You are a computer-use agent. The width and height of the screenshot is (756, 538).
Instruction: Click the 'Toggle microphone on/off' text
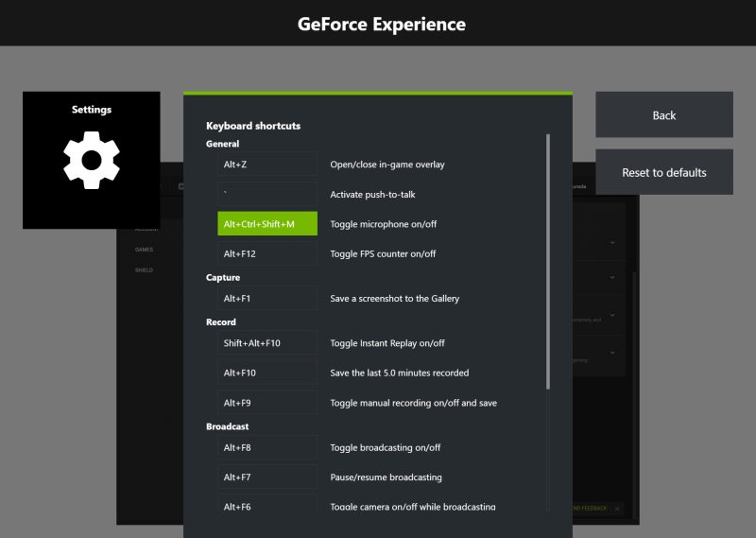(384, 224)
